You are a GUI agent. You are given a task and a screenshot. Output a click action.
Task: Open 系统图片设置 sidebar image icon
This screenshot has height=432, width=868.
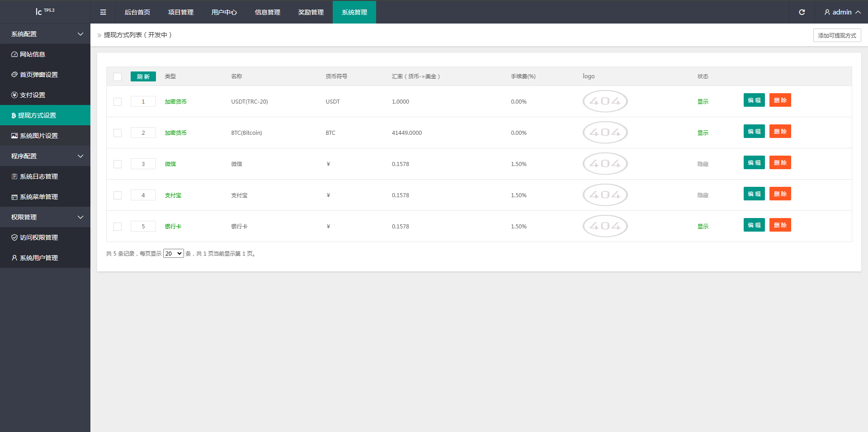[14, 136]
